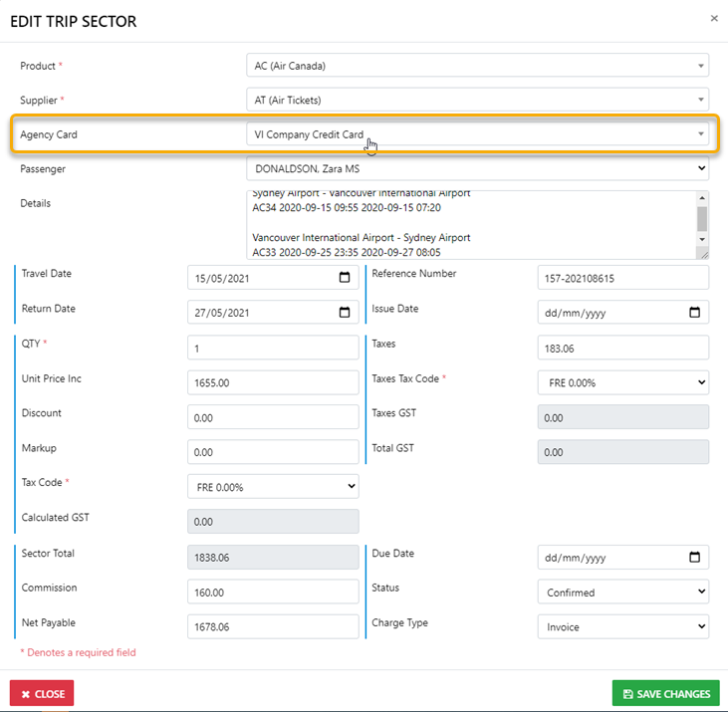This screenshot has height=712, width=728.
Task: Change the Taxes Tax Code selection
Action: [x=622, y=382]
